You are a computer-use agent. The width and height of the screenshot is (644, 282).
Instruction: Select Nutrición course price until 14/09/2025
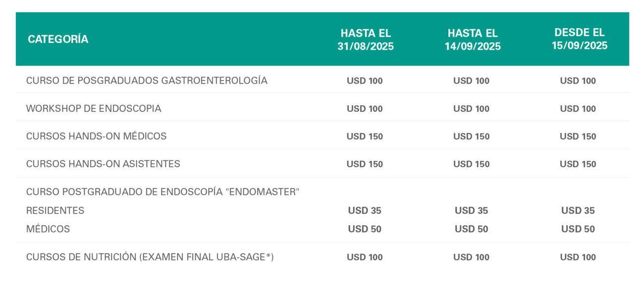(471, 257)
